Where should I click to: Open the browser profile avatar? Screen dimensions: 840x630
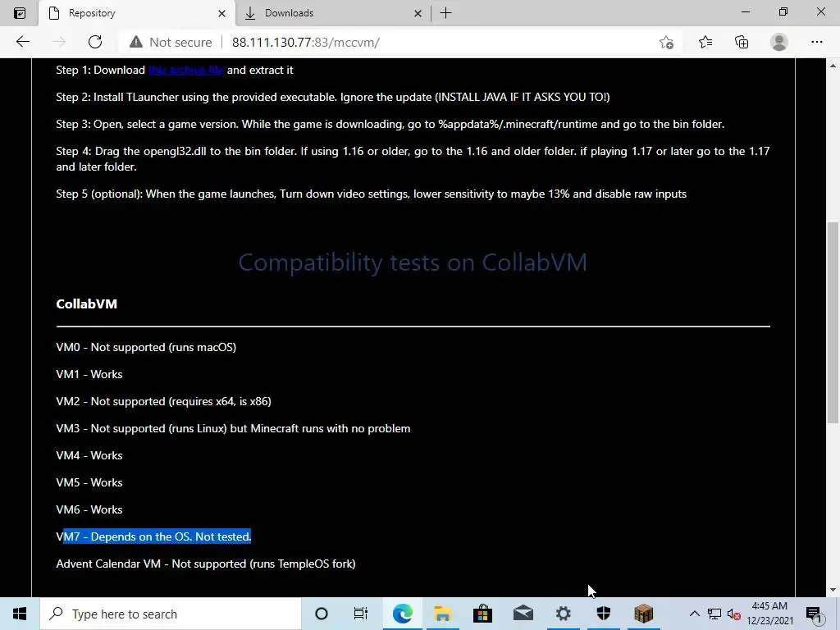pos(779,42)
